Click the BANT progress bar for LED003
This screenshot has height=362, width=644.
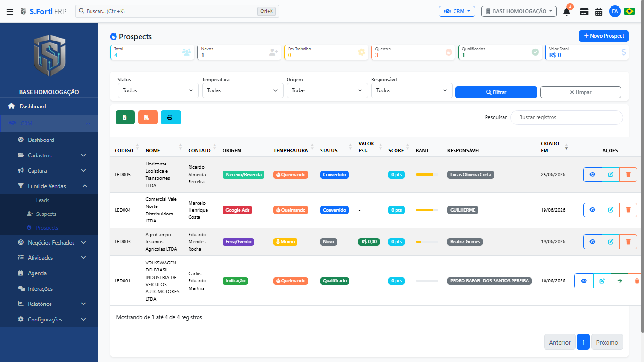click(x=427, y=242)
